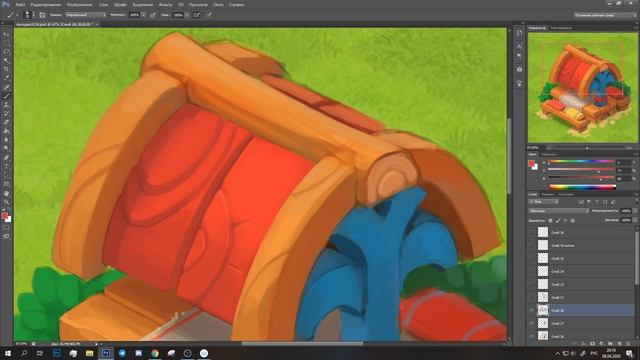Toggle lock transparent pixels
This screenshot has height=360, width=640.
tap(550, 220)
